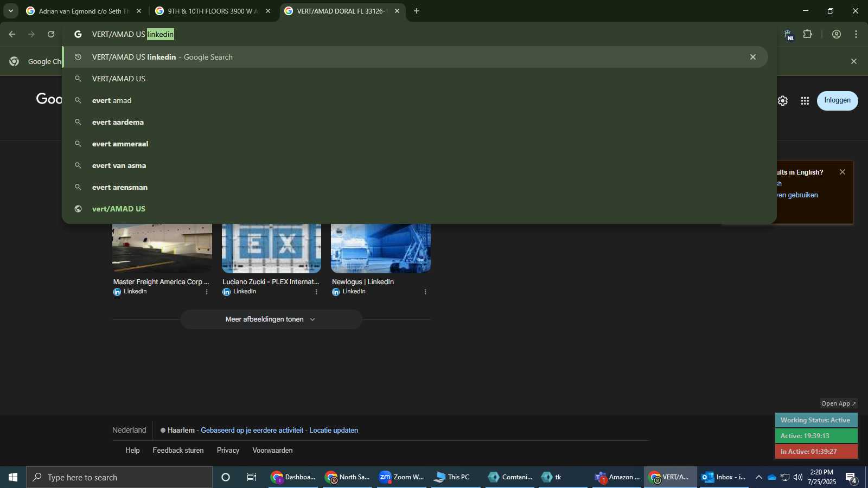Click the Working Status: Active bar
The image size is (868, 488).
coord(816,420)
